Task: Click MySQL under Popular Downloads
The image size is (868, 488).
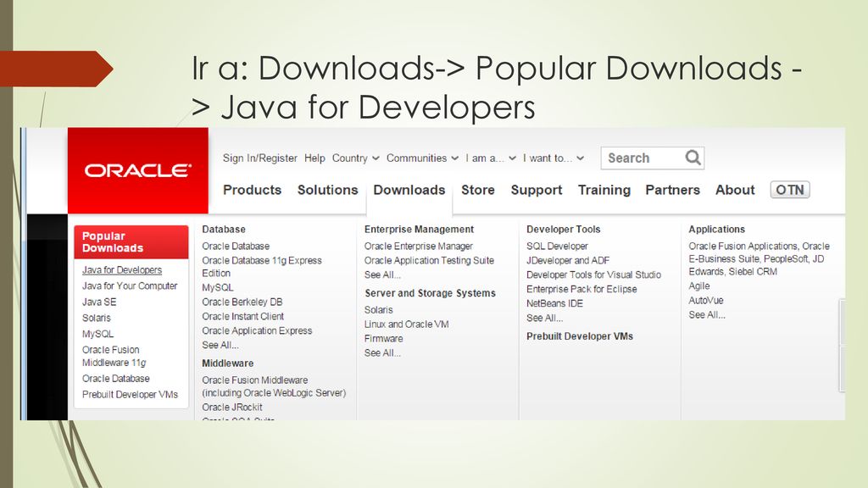Action: 97,334
